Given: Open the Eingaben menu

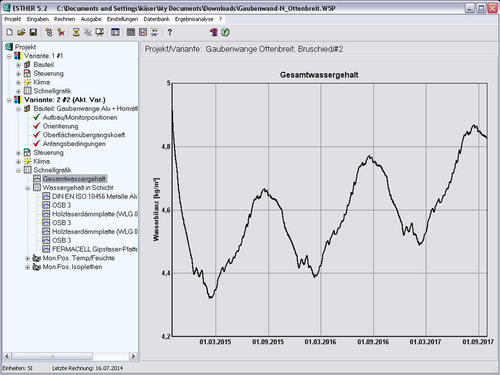Looking at the screenshot, I should pos(38,19).
